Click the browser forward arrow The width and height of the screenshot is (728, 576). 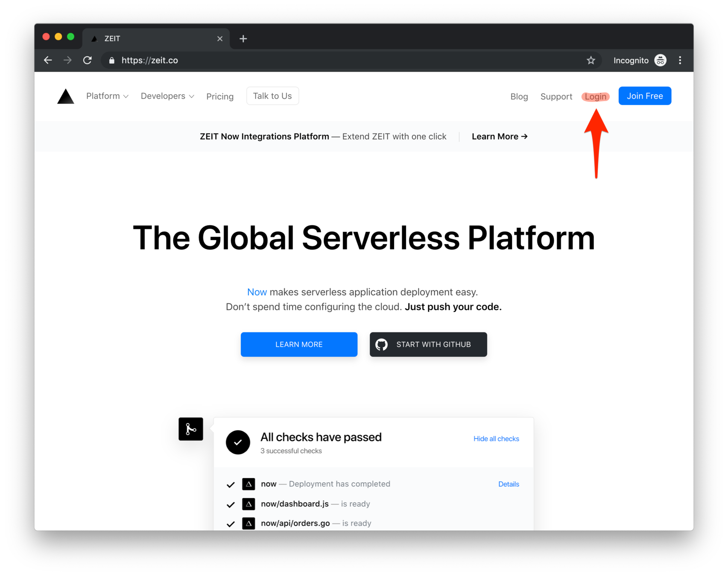[x=67, y=60]
